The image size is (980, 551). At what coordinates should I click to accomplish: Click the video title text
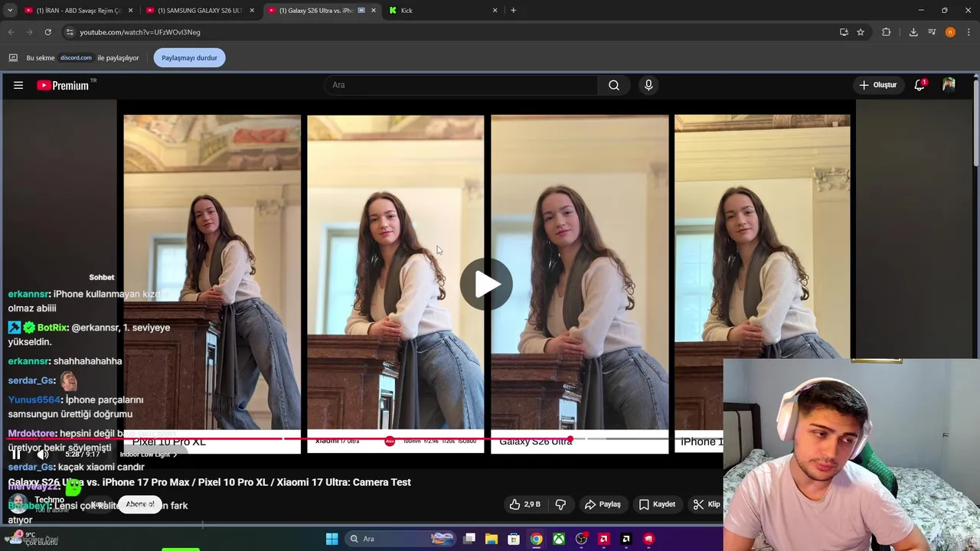(x=209, y=482)
